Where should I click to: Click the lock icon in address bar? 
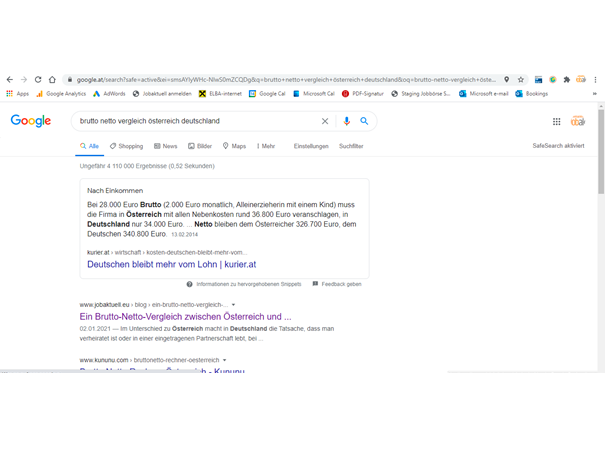(70, 79)
